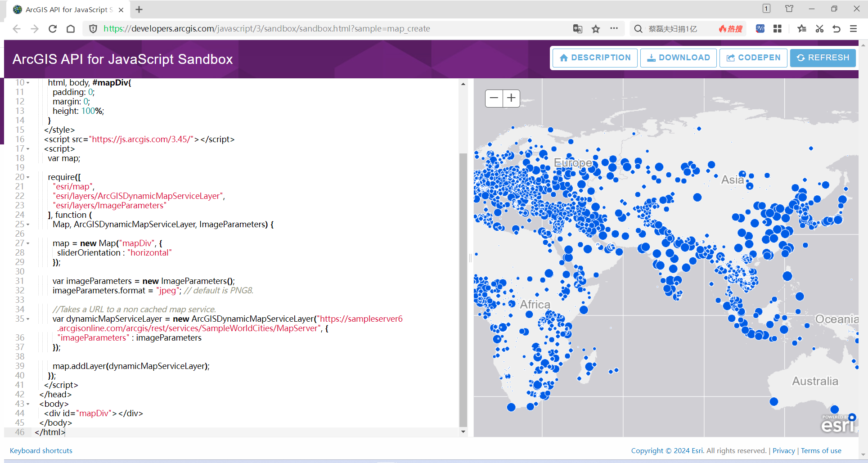Collapse code fold at line 43
This screenshot has width=868, height=463.
coord(28,404)
